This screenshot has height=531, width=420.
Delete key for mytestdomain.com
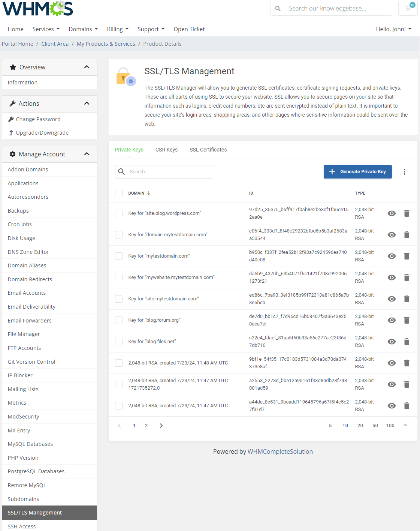(x=407, y=256)
